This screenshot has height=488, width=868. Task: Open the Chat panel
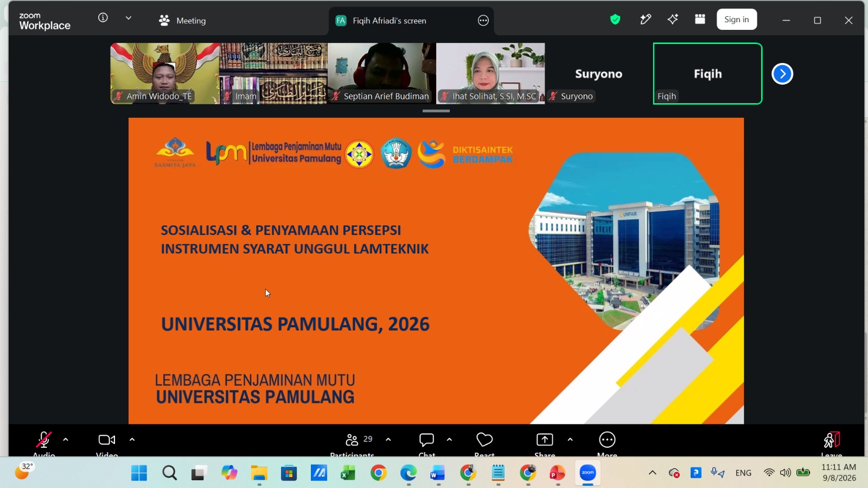[427, 441]
